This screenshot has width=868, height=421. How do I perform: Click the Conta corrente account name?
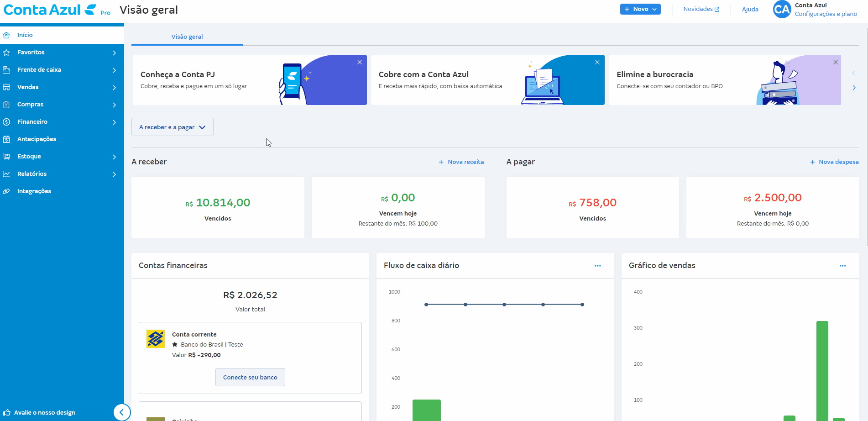[x=194, y=335]
